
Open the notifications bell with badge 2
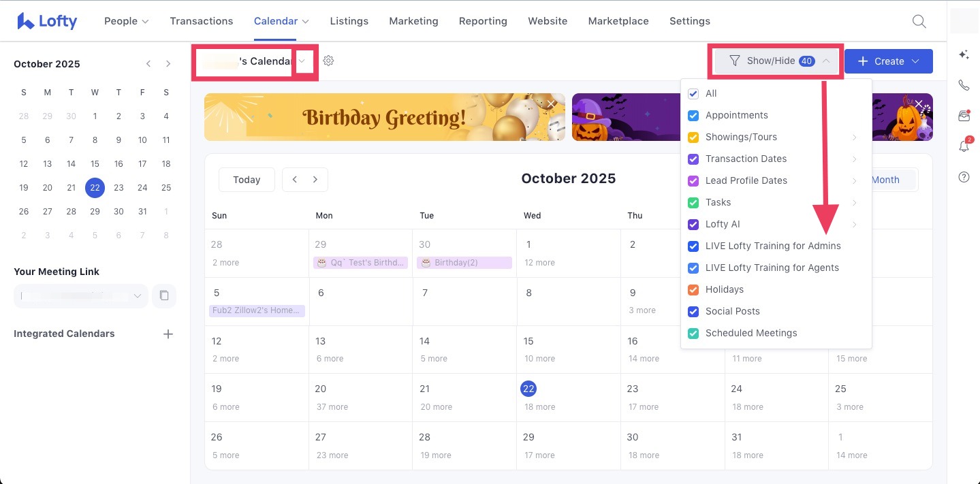click(x=964, y=146)
